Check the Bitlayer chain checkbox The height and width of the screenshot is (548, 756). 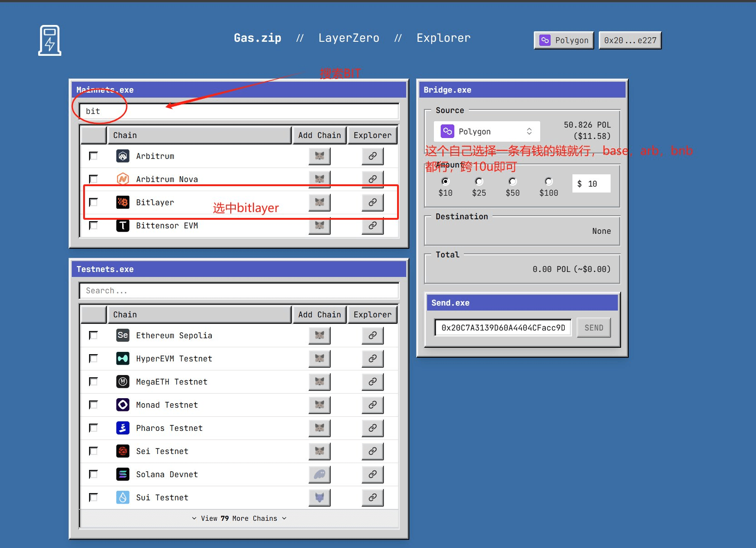coord(94,202)
